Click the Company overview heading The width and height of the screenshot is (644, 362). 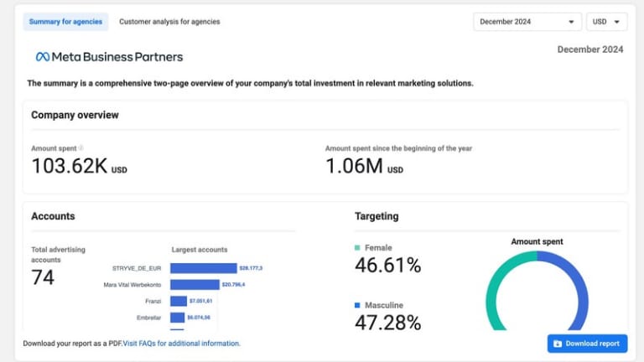point(75,115)
